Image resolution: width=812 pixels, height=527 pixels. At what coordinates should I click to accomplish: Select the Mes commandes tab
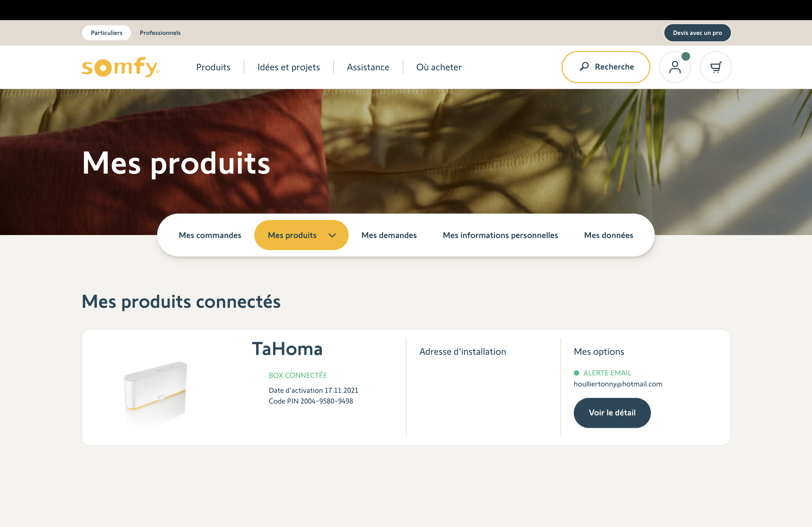pyautogui.click(x=210, y=235)
